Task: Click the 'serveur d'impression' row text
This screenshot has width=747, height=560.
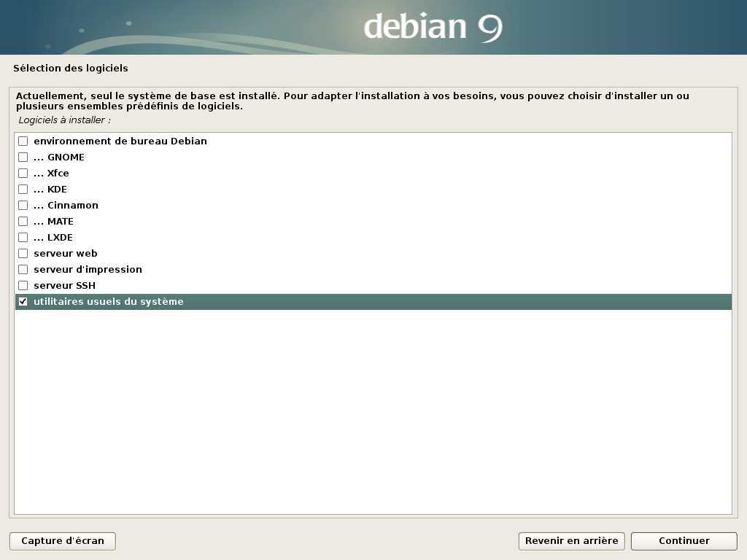Action: (x=88, y=270)
